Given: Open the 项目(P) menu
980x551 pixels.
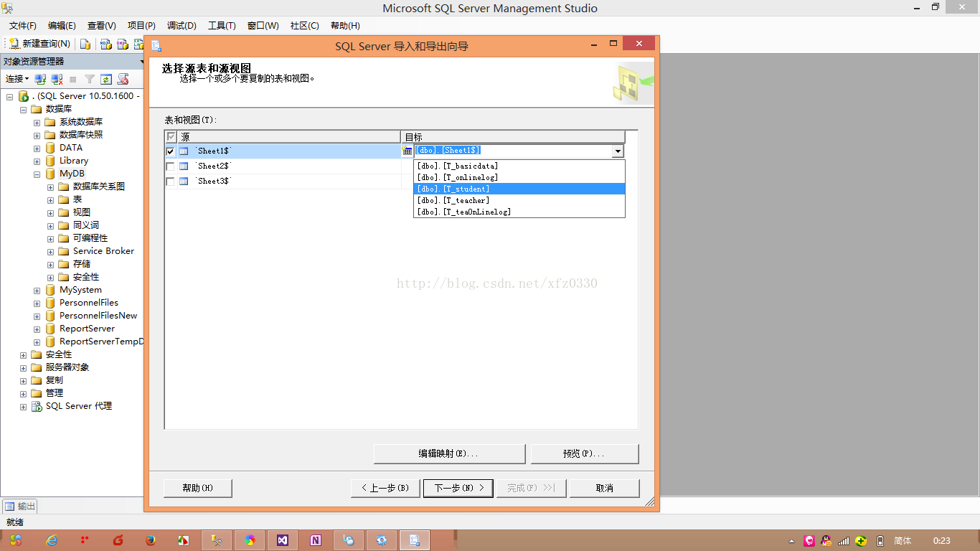Looking at the screenshot, I should tap(141, 26).
